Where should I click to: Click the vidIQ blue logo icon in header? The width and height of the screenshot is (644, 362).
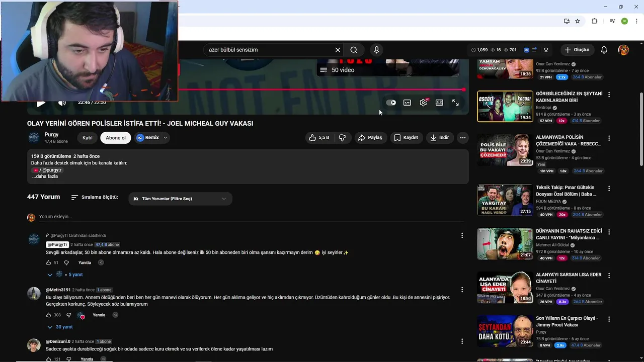[526, 50]
